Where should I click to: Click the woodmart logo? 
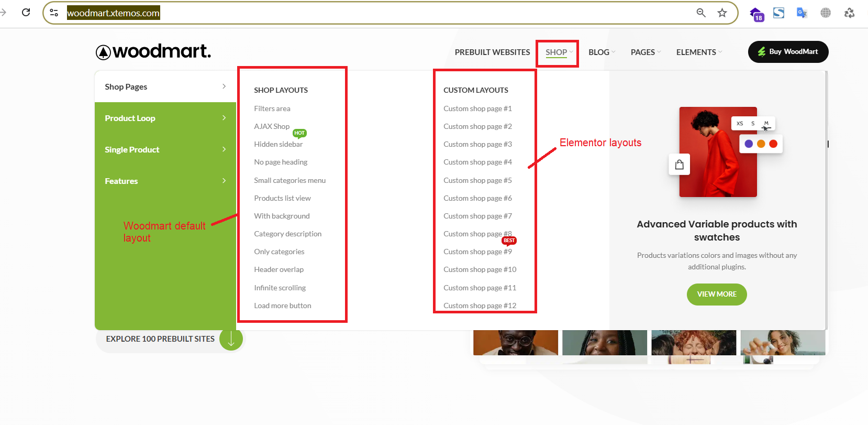point(153,51)
